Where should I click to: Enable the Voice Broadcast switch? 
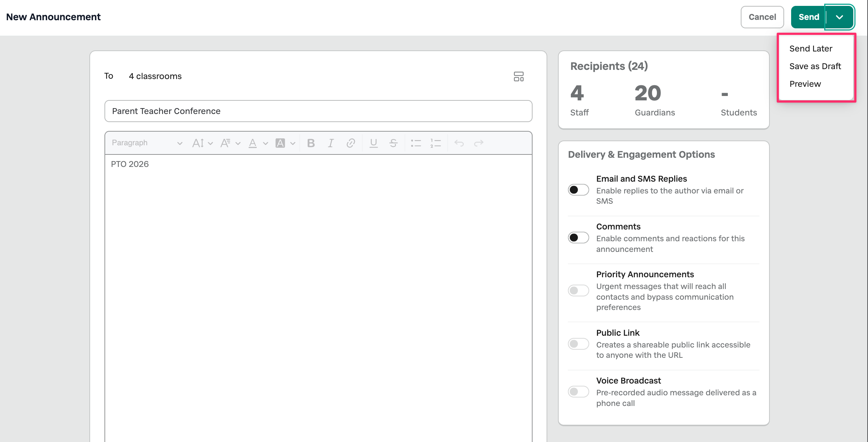click(579, 392)
